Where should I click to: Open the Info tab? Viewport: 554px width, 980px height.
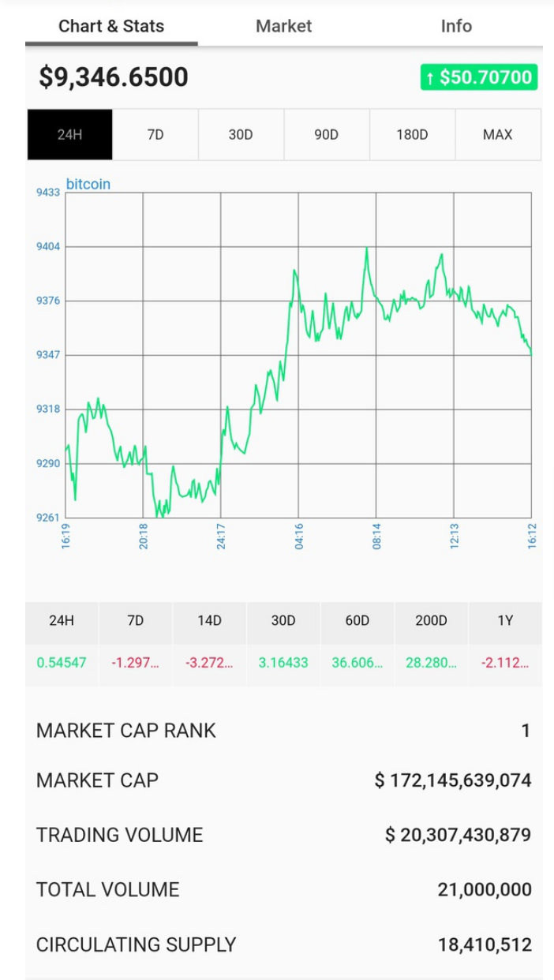(x=456, y=26)
